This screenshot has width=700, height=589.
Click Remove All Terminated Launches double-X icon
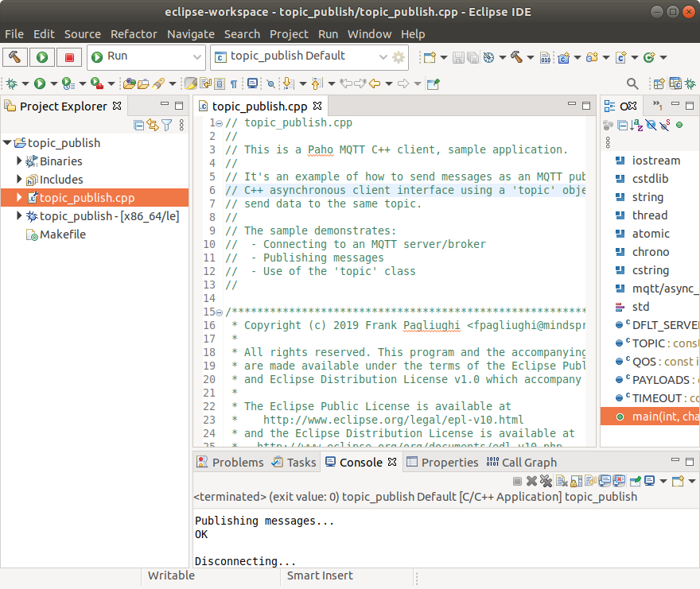(x=546, y=481)
